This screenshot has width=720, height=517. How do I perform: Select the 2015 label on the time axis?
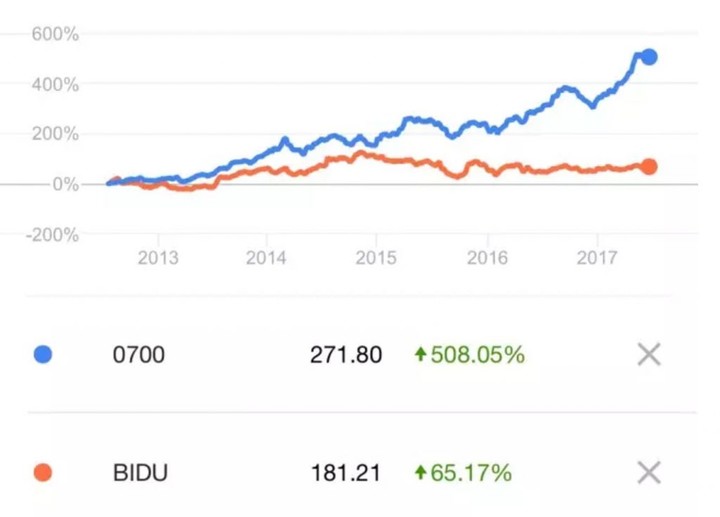[x=376, y=258]
